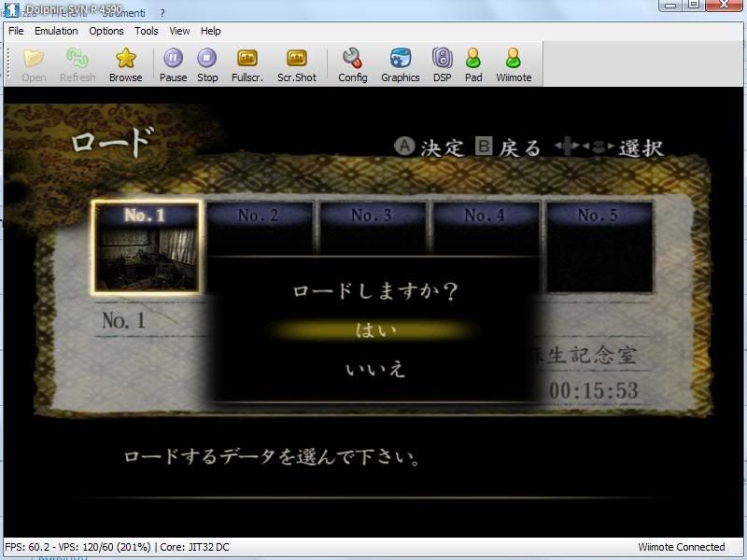
Task: Click the Refresh toolbar icon
Action: [x=78, y=65]
